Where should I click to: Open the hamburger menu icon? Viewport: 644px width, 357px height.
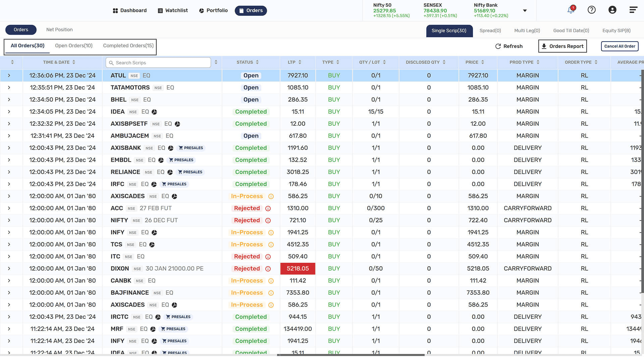coord(633,10)
